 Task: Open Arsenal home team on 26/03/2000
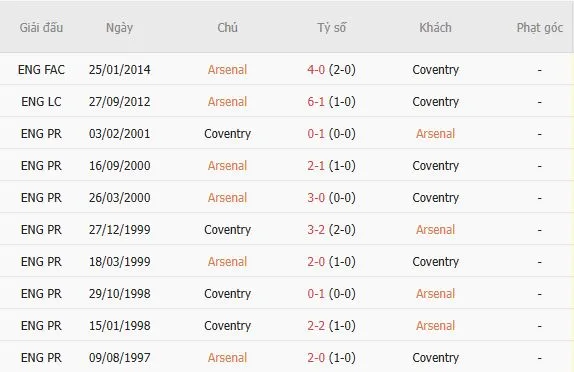tap(227, 198)
